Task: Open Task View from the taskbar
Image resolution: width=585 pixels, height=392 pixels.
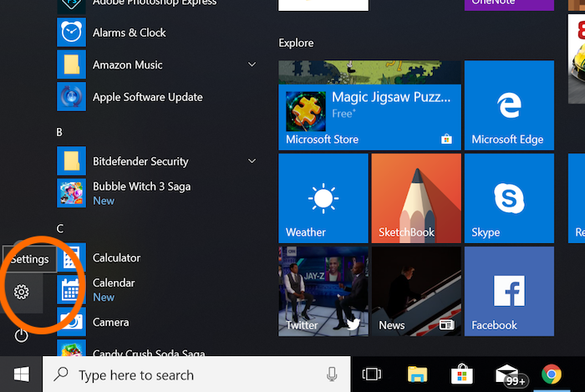Action: pyautogui.click(x=372, y=374)
